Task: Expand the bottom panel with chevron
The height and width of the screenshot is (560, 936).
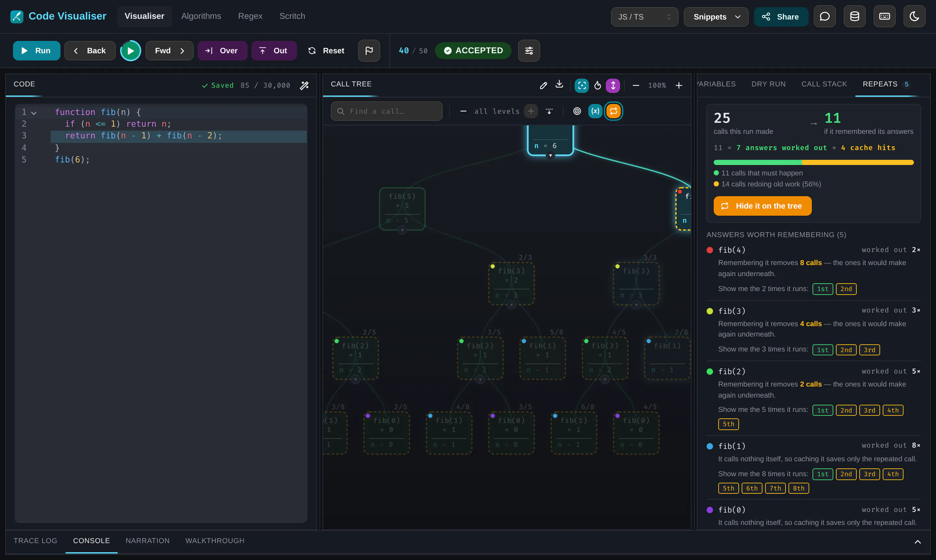Action: pyautogui.click(x=917, y=542)
